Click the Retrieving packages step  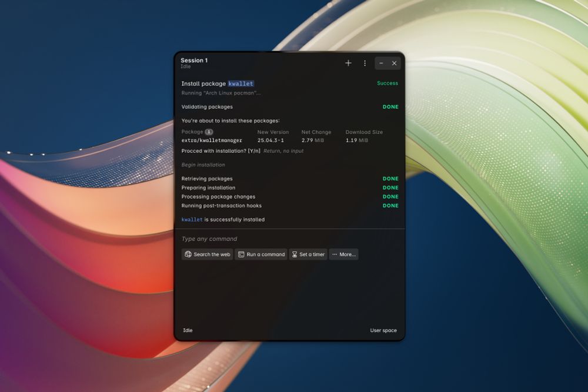207,179
